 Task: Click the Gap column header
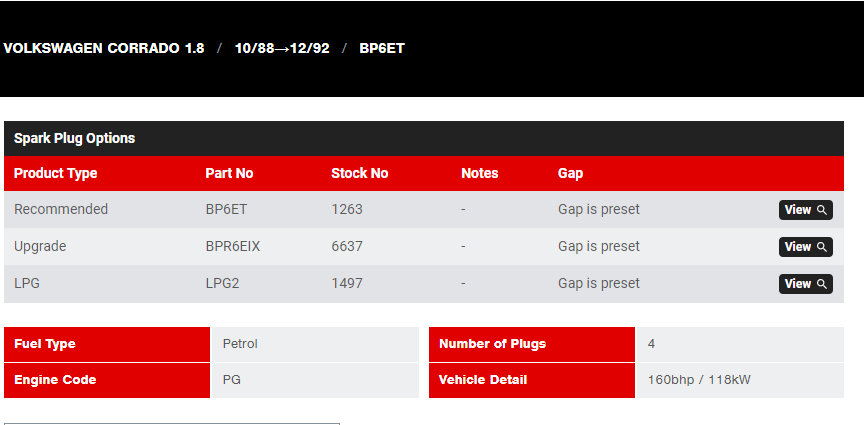click(x=570, y=173)
